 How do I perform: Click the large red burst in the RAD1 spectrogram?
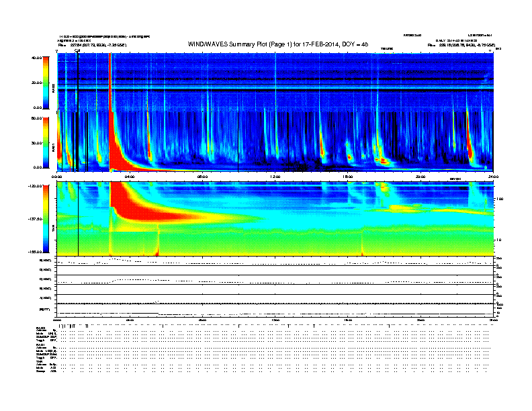[x=117, y=152]
